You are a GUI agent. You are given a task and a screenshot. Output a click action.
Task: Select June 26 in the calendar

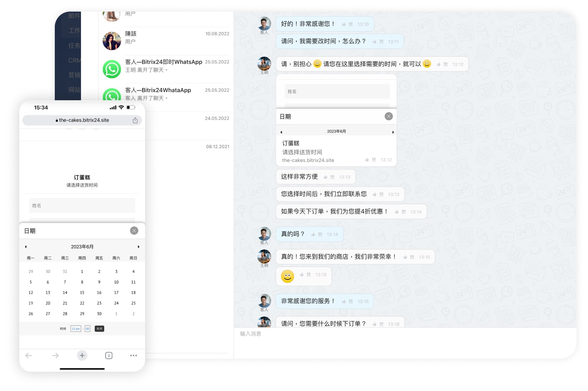click(31, 314)
